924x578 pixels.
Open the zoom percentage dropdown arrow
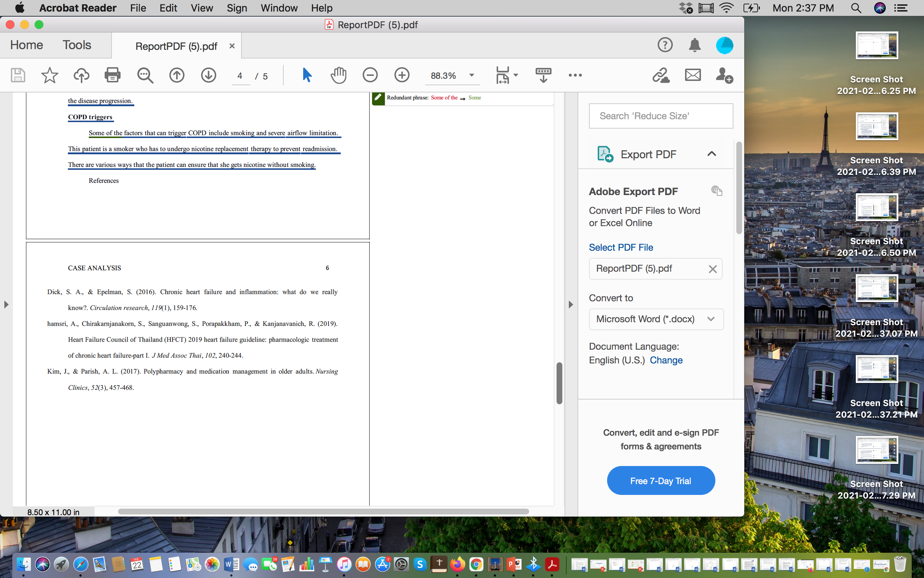click(472, 75)
